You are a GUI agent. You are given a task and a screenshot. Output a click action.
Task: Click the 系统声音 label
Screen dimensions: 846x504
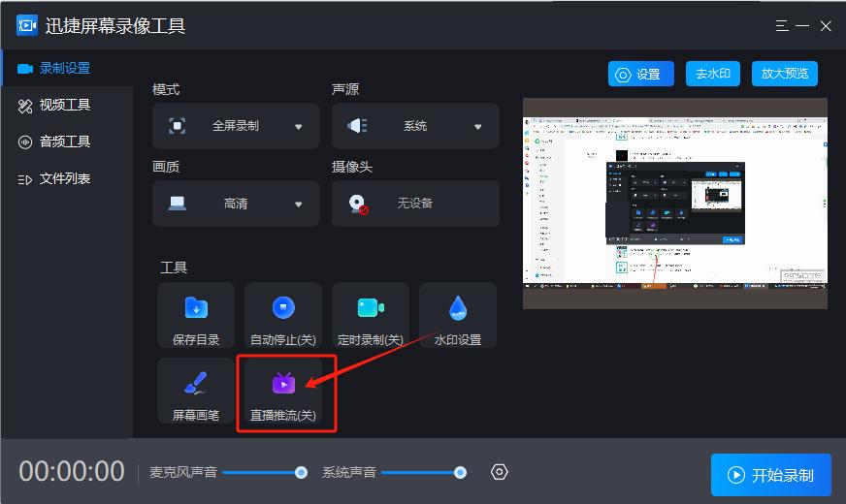pos(349,473)
